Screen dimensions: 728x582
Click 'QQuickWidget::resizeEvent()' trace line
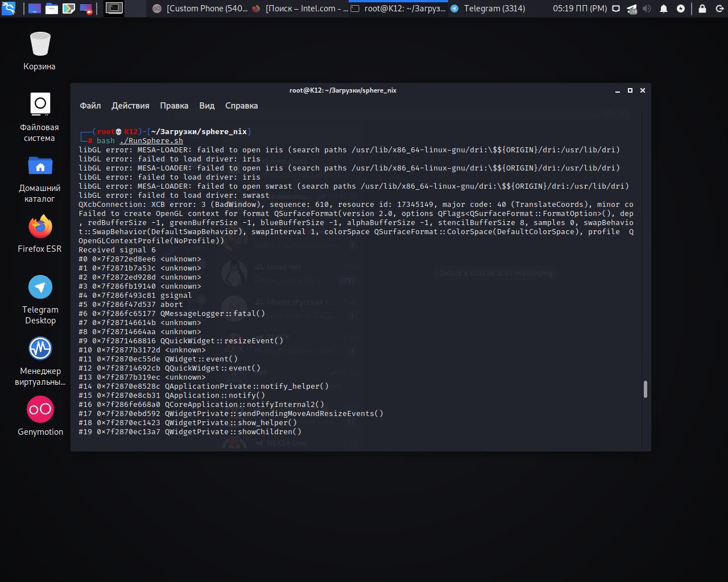[x=181, y=341]
